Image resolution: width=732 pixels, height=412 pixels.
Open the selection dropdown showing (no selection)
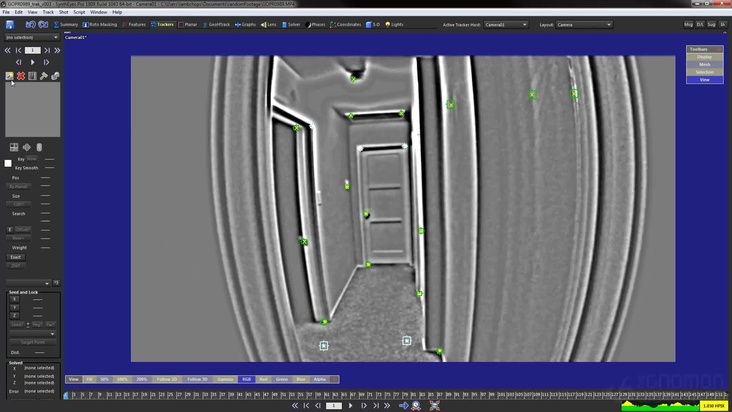click(31, 37)
